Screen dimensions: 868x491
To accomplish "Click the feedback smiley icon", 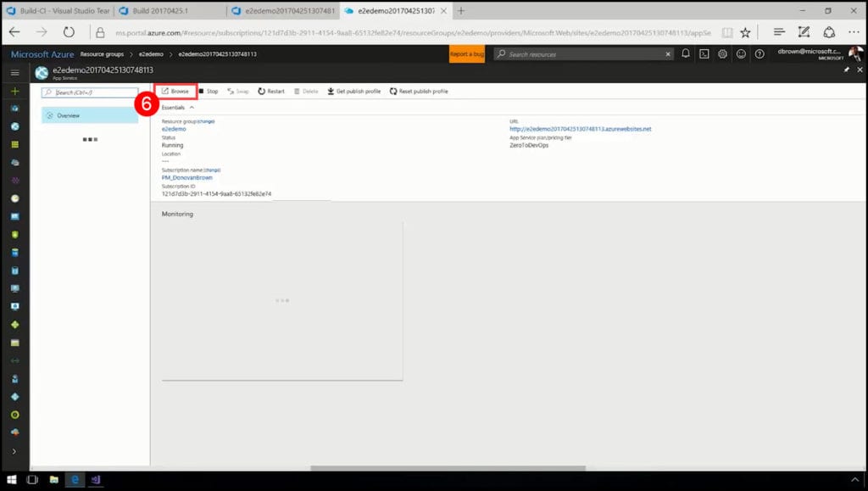I will pos(741,53).
